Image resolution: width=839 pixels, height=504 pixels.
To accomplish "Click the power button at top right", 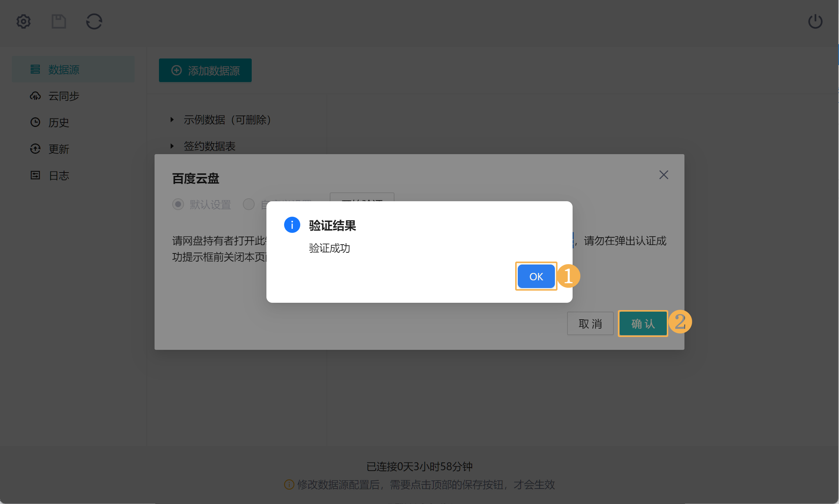I will (815, 21).
